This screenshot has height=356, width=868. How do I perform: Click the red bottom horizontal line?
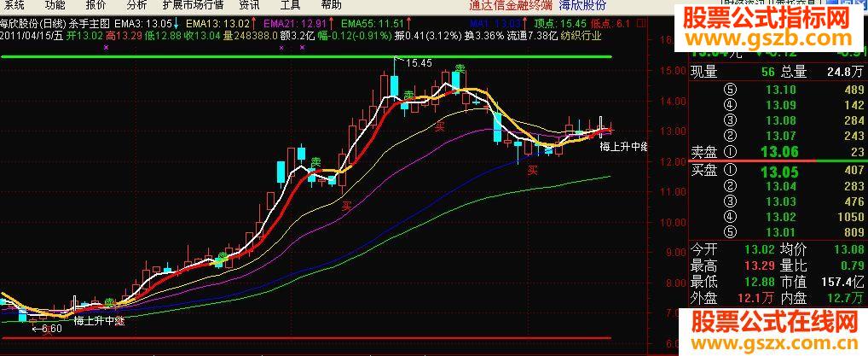tap(306, 338)
